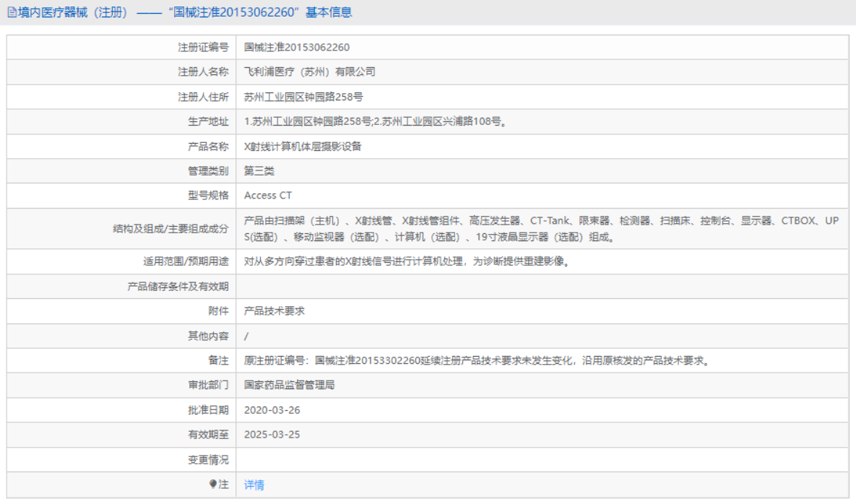Select registration number 国械注准20153062260 cell
Viewport: 856px width, 504px height.
point(296,48)
